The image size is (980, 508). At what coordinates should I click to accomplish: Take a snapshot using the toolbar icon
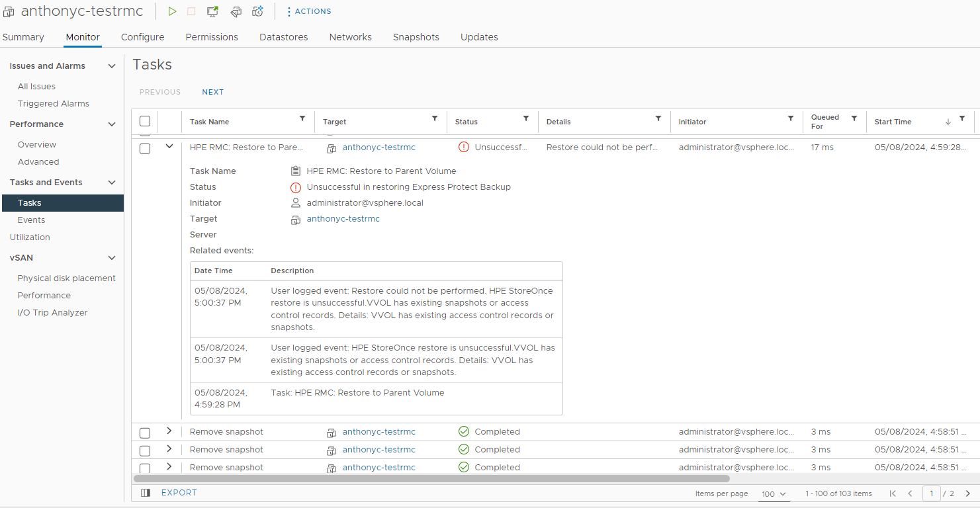(258, 11)
